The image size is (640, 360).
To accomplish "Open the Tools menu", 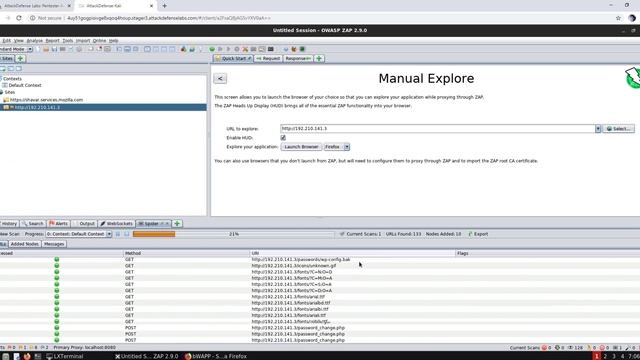I will tap(68, 41).
